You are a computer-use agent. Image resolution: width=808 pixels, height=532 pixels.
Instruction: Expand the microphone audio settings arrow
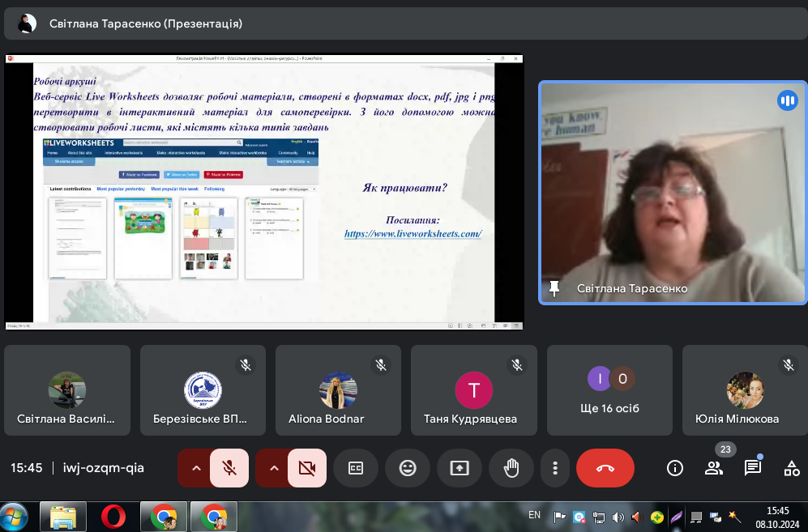click(x=195, y=468)
